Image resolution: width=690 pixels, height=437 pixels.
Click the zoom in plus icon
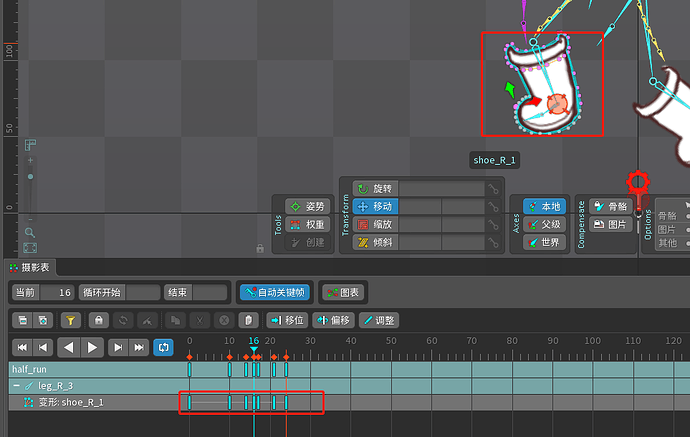pos(30,160)
